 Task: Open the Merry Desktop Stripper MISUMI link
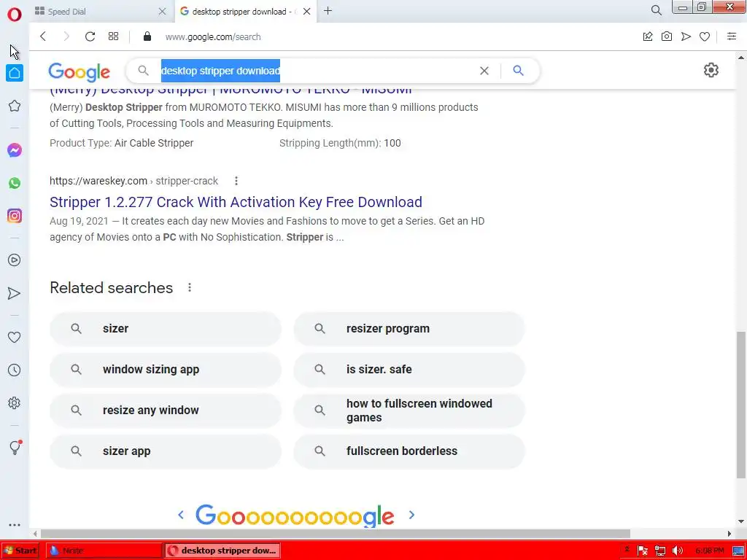pyautogui.click(x=231, y=90)
